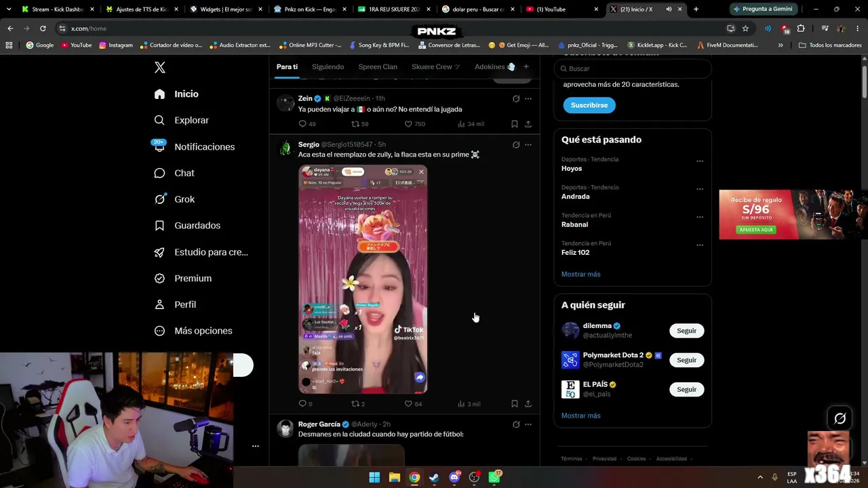Open more options for Sergio's tweet

[528, 145]
